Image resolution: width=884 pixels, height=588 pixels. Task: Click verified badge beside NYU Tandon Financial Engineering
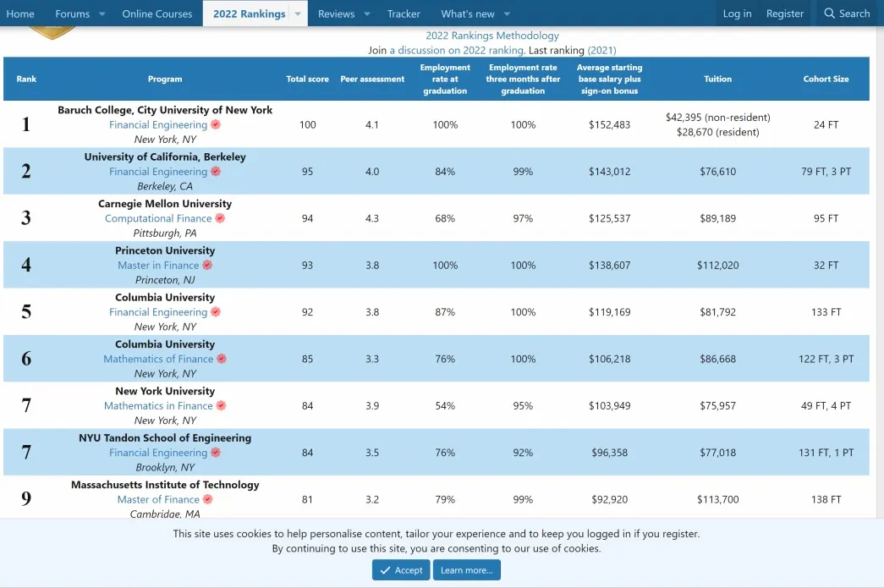point(216,453)
